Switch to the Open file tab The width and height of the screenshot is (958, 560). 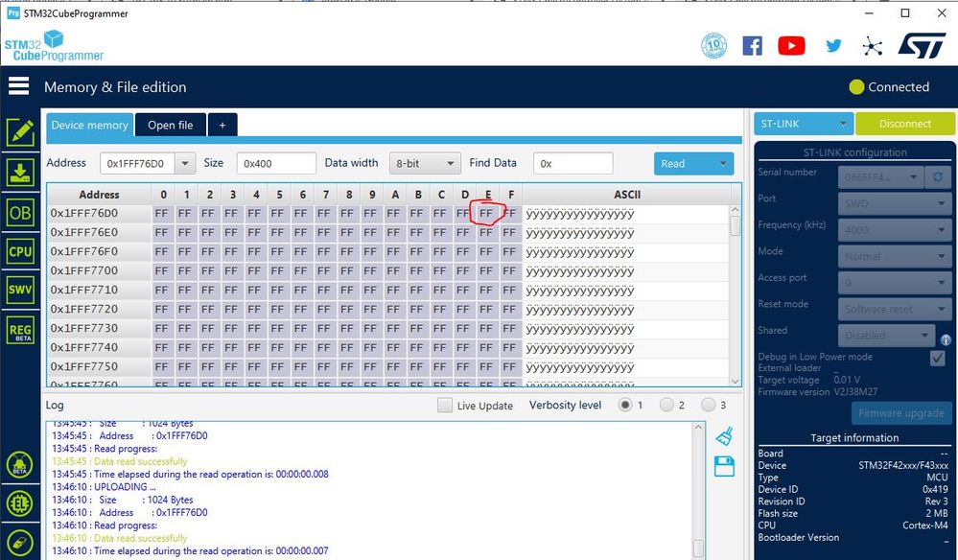coord(171,126)
